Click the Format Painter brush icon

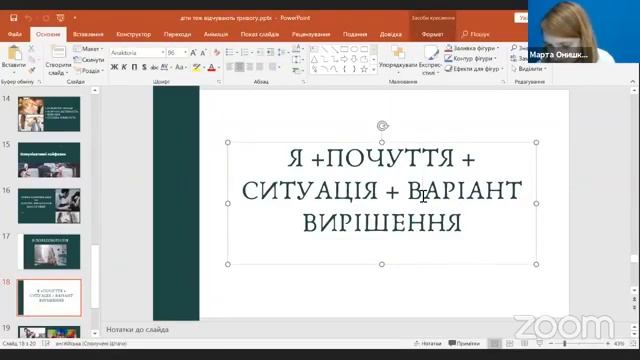31,71
